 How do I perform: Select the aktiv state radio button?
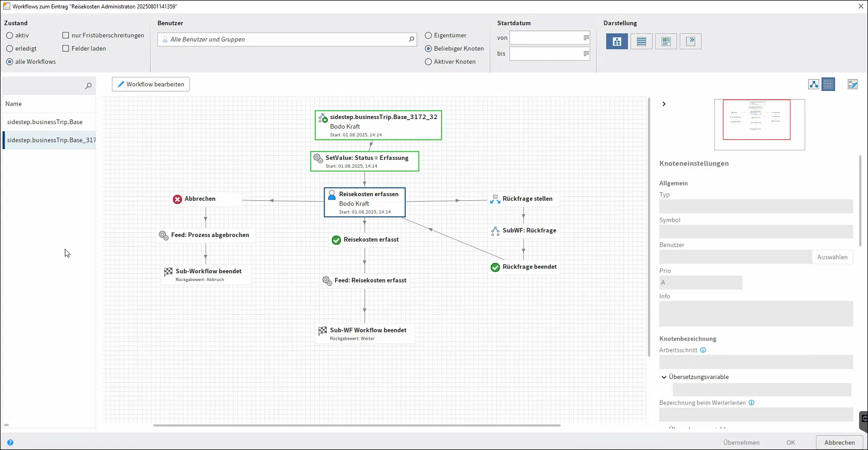point(10,36)
